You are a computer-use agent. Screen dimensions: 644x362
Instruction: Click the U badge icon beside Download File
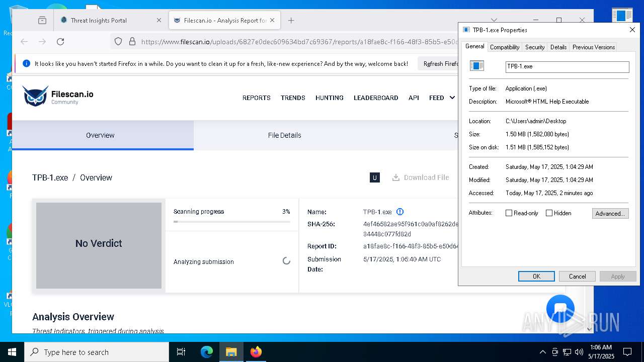click(x=375, y=177)
